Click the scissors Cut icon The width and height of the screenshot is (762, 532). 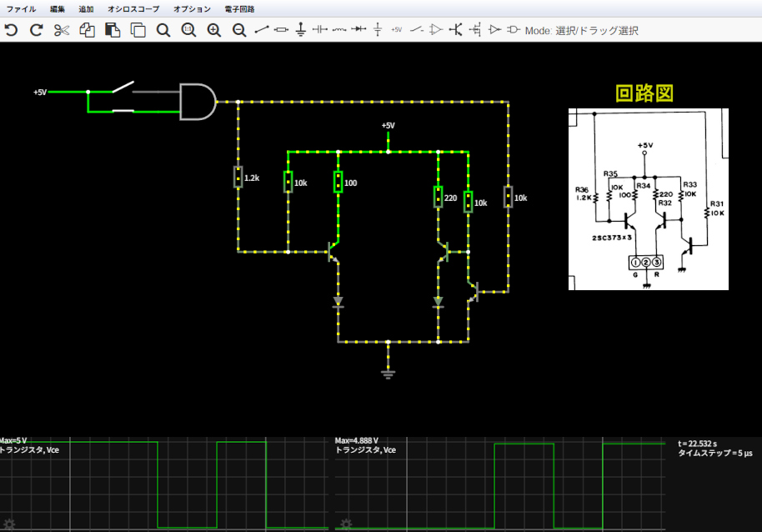click(61, 30)
